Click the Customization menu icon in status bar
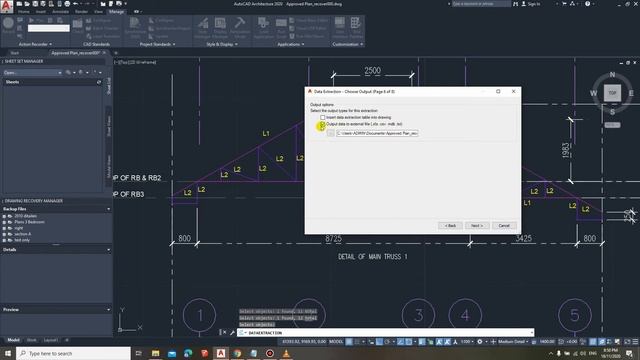Screen dimensions: 640x360 [635, 342]
